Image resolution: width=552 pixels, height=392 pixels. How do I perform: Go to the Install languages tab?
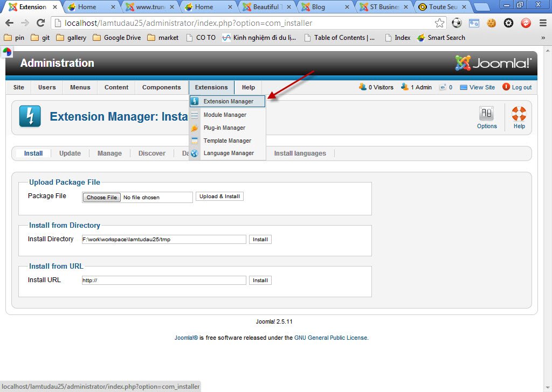click(300, 153)
